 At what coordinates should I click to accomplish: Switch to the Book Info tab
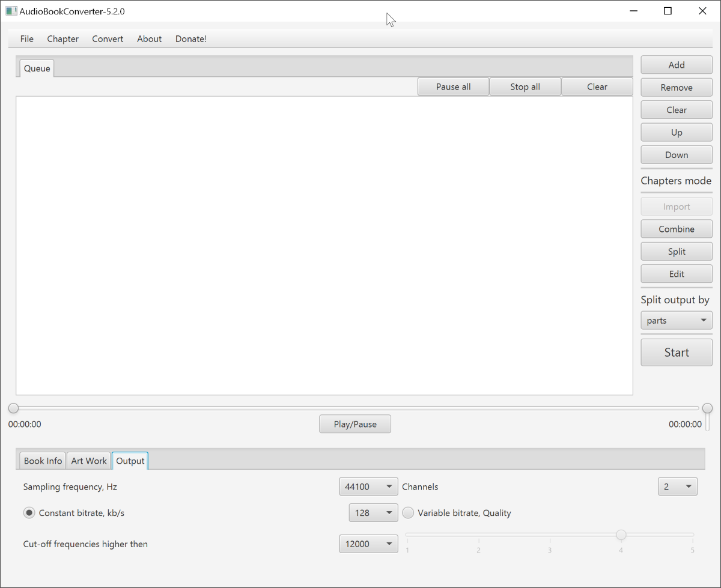coord(43,461)
